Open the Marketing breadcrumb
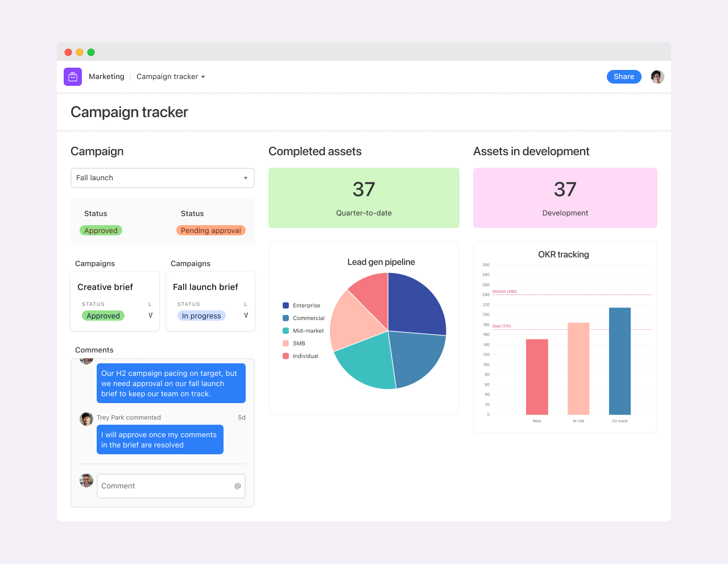Viewport: 728px width, 564px height. 106,77
